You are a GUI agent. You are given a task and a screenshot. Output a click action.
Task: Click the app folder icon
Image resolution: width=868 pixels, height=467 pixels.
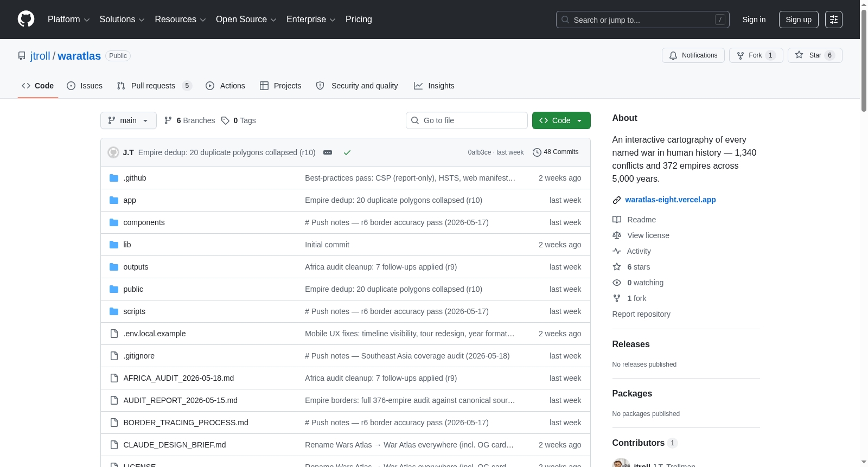point(114,200)
